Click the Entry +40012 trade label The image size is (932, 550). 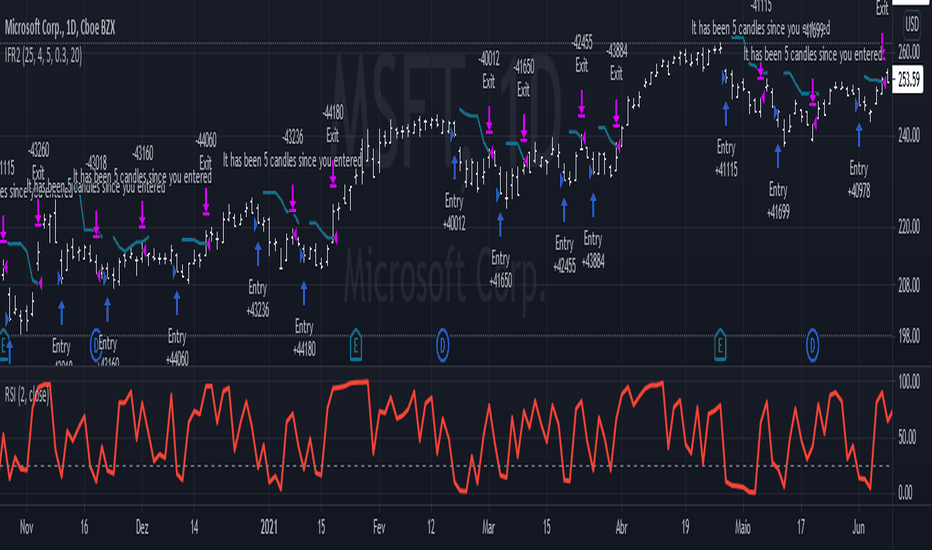[x=454, y=212]
